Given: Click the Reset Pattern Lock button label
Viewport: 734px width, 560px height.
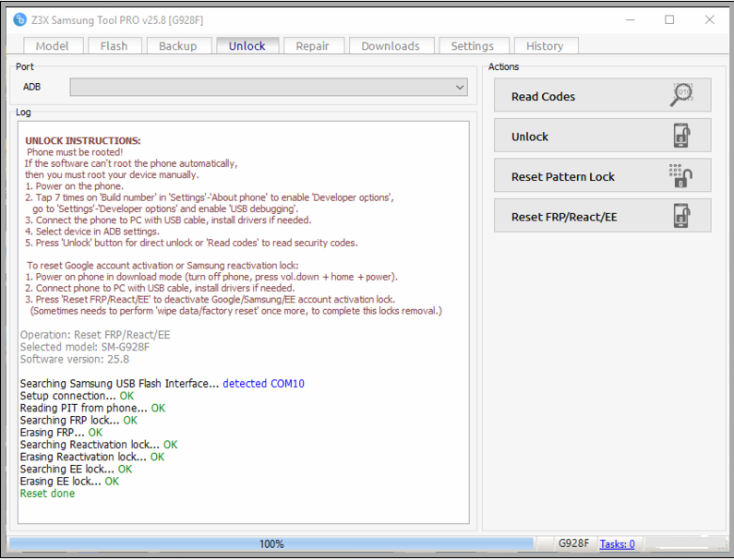Looking at the screenshot, I should click(x=562, y=177).
